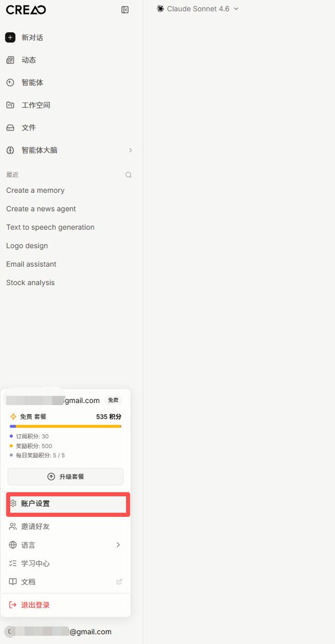Open 工作空间 workspace icon
Screen dimensions: 335x644
point(10,105)
